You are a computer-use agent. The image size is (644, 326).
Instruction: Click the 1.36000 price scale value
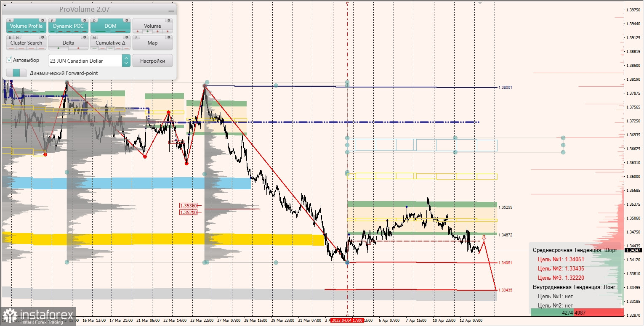(633, 176)
